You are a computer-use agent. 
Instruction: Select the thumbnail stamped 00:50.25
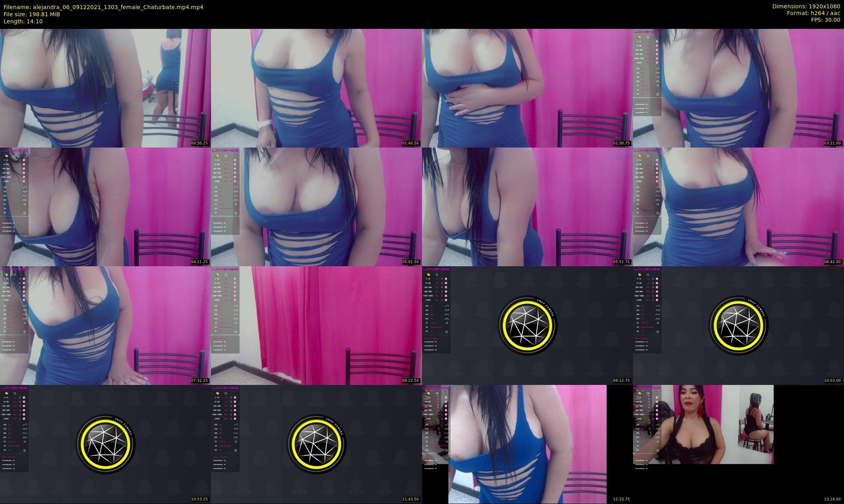pyautogui.click(x=105, y=88)
